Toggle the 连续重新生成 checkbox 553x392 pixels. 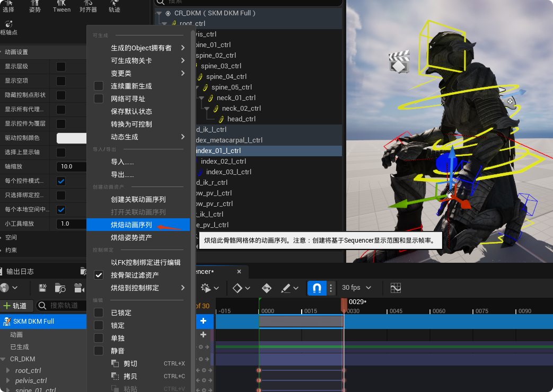[99, 86]
